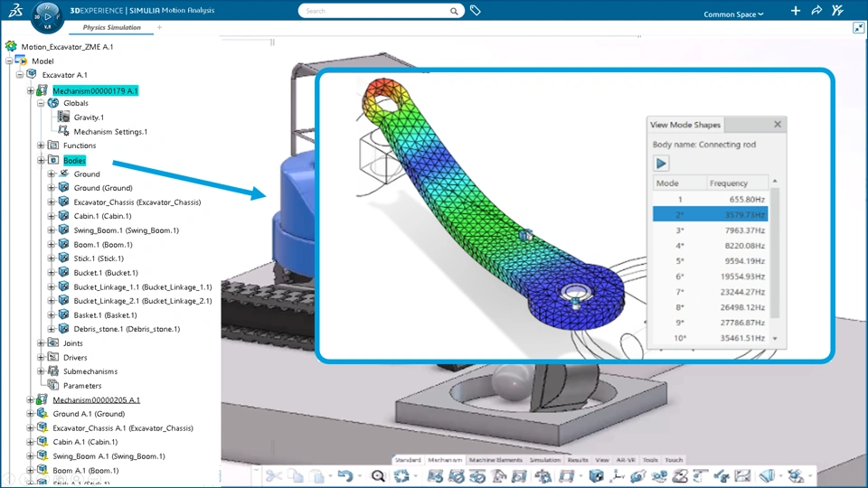Click the Frequency column header
Screen dimensions: 868x488
(738, 183)
